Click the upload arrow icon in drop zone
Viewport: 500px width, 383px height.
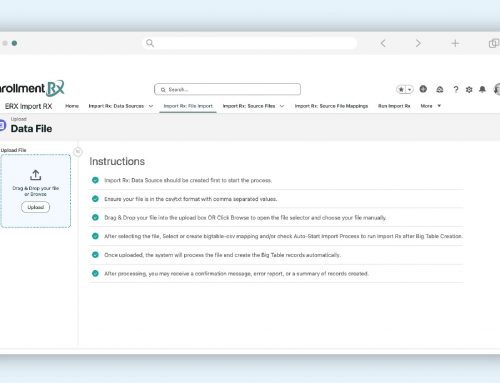(x=35, y=175)
